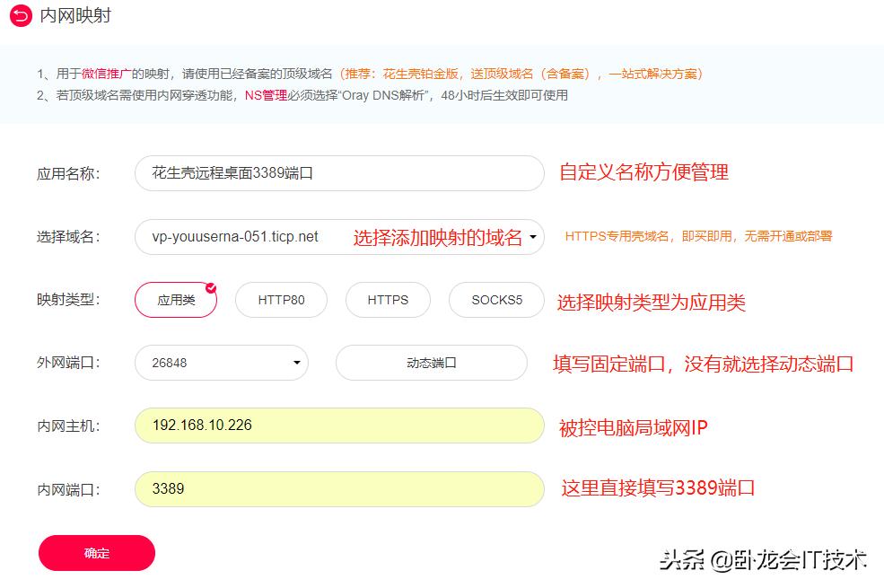The height and width of the screenshot is (588, 884).
Task: Select the HTTPS mapping type
Action: pos(388,300)
